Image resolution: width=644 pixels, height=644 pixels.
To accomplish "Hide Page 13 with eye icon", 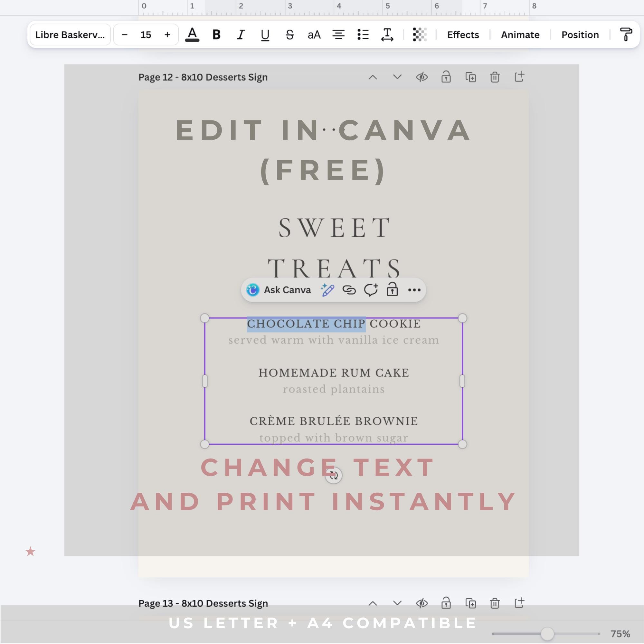I will click(x=422, y=603).
